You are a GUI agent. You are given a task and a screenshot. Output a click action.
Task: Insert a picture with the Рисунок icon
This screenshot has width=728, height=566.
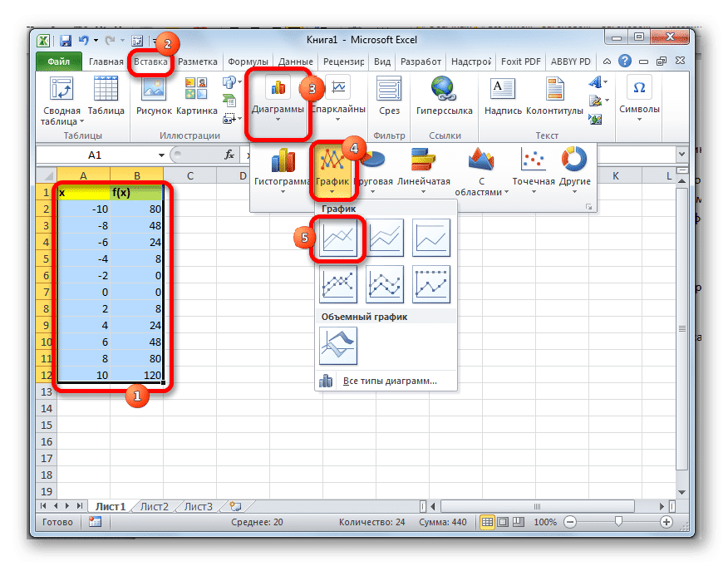point(154,88)
